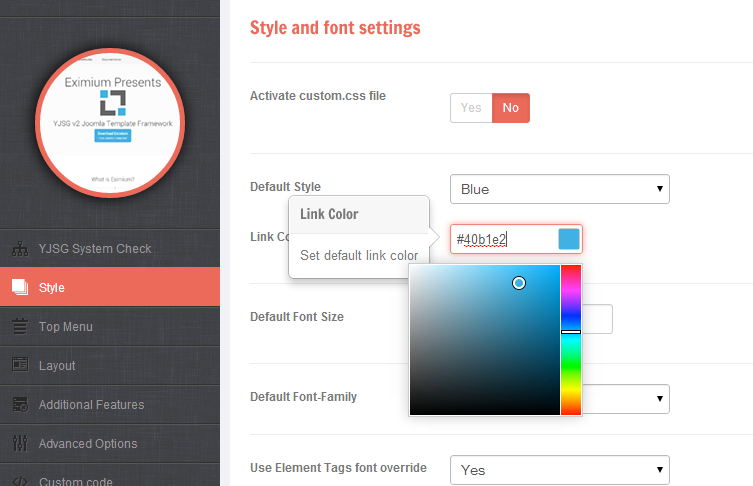Open Additional Features section
The width and height of the screenshot is (753, 486).
(110, 404)
